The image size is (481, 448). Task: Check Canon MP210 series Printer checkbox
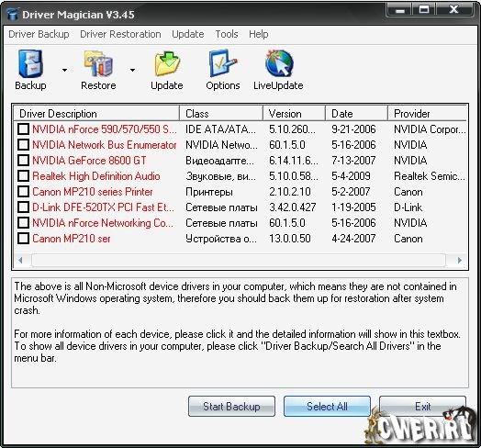point(23,192)
